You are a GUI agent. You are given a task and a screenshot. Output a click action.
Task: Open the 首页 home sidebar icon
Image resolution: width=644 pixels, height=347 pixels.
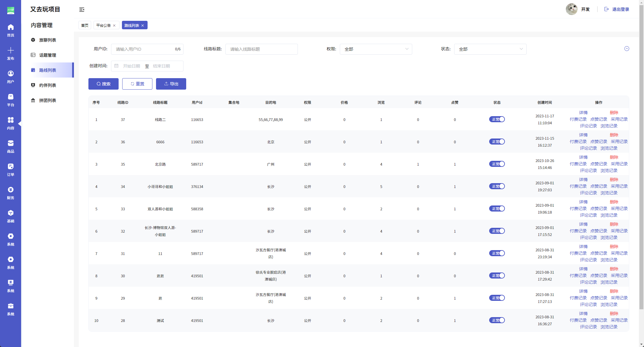11,27
